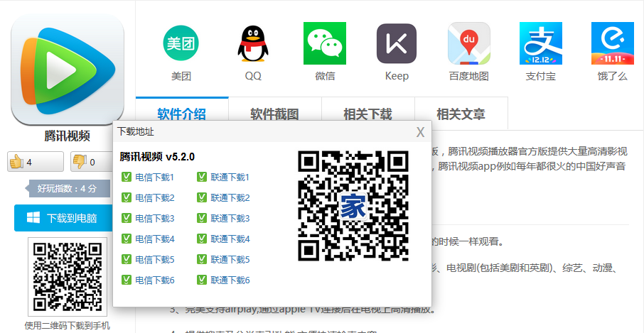Click the thumbs-down dislike icon
The image size is (644, 333).
[x=80, y=162]
